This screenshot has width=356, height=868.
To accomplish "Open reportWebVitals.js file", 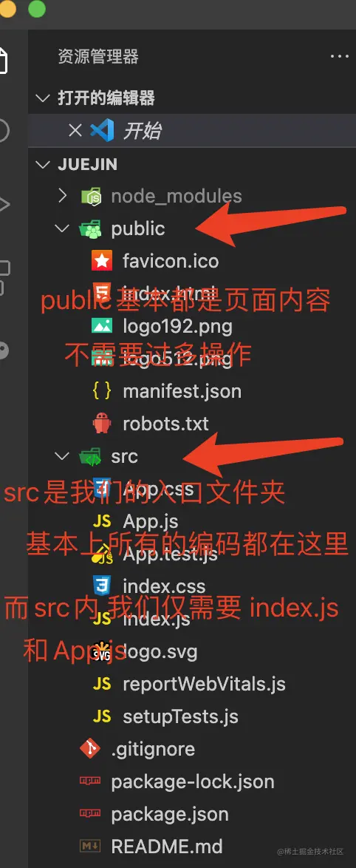I will [x=204, y=684].
